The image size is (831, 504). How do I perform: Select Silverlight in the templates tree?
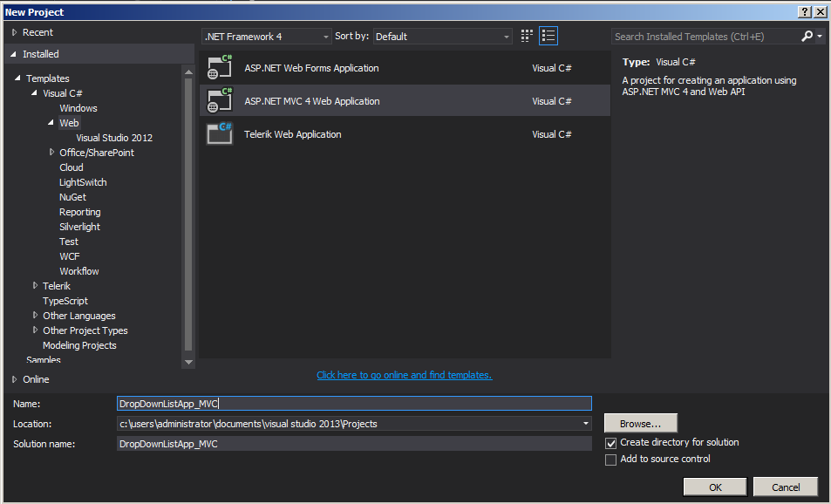tap(79, 227)
